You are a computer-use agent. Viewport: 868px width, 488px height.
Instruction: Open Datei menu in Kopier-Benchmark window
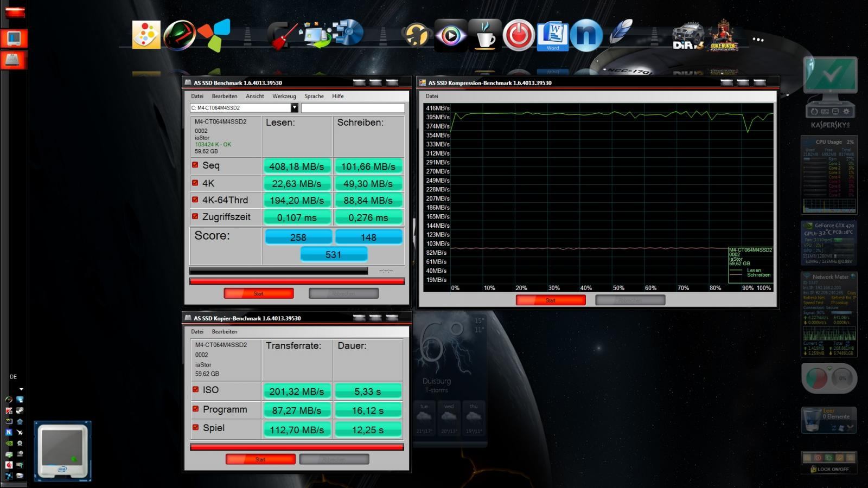point(197,331)
